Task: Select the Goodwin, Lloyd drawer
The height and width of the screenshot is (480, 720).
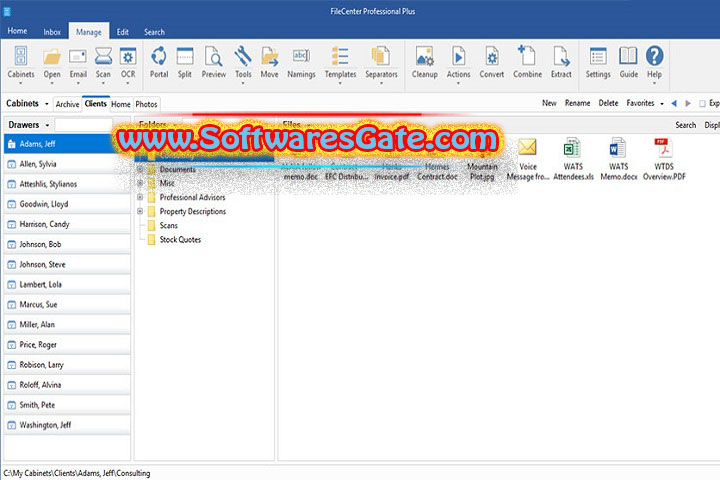Action: click(x=67, y=204)
